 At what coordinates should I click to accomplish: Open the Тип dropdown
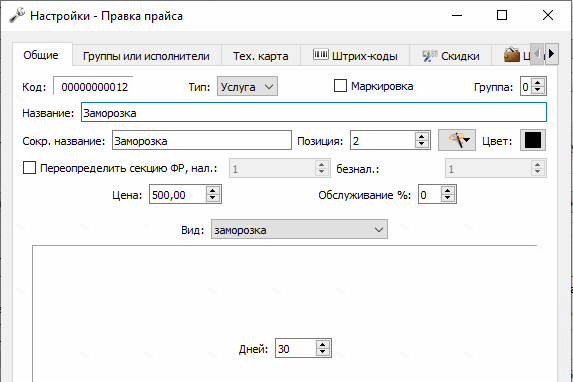tap(247, 87)
